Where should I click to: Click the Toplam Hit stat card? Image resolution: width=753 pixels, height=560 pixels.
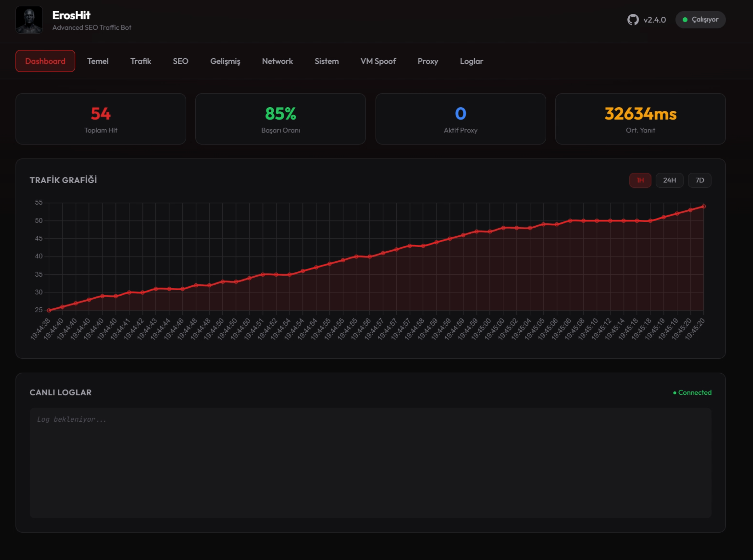pos(101,119)
